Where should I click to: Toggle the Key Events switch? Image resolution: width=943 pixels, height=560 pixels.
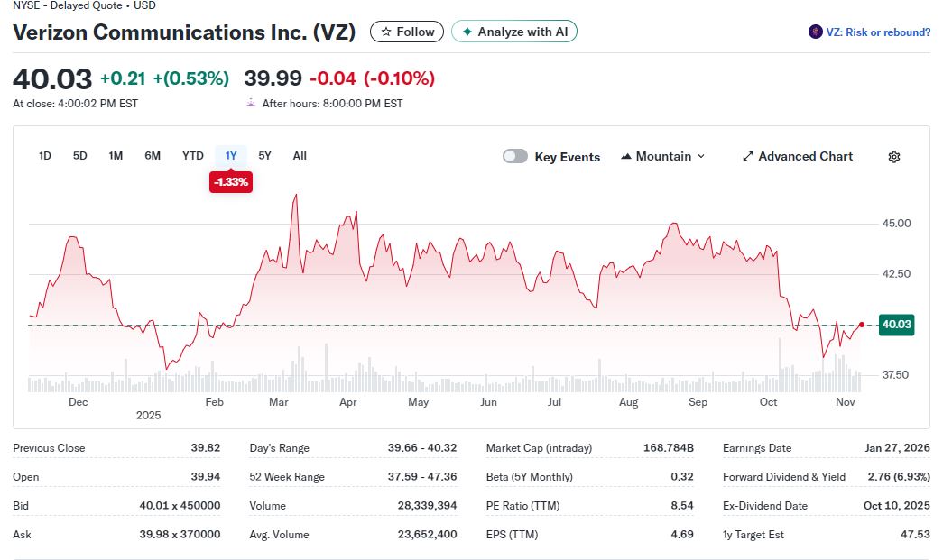click(x=515, y=157)
